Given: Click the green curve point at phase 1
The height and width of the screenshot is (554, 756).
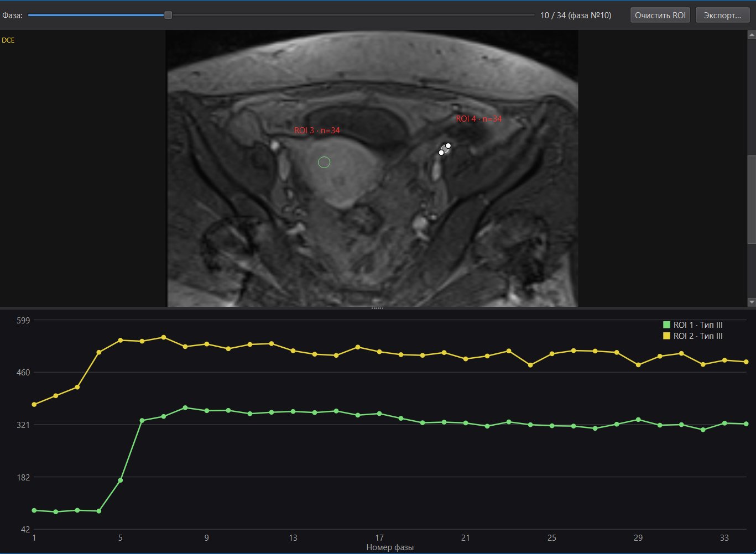Looking at the screenshot, I should (34, 510).
